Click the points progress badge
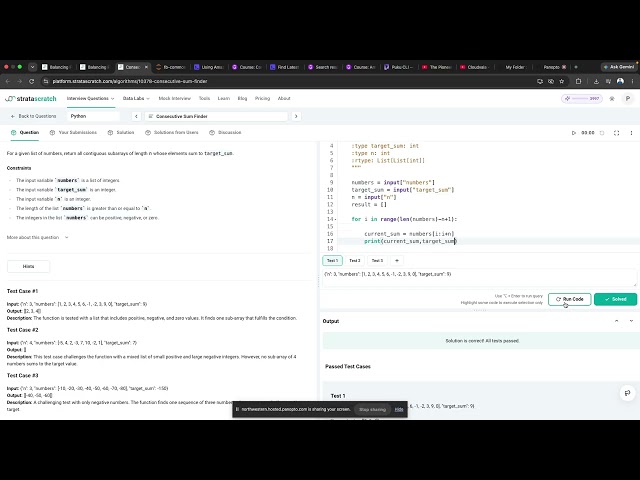640x480 pixels. click(x=582, y=98)
